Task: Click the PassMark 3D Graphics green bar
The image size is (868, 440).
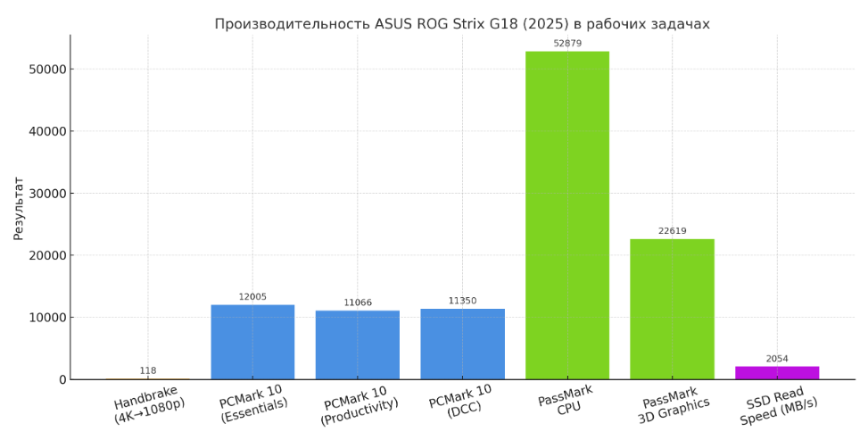Action: pos(672,309)
